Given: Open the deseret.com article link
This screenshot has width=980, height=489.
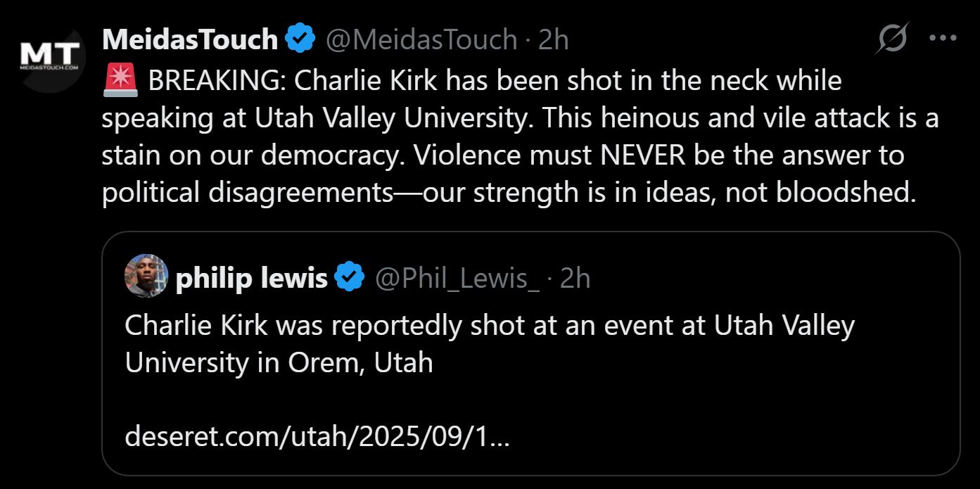Looking at the screenshot, I should click(x=317, y=437).
